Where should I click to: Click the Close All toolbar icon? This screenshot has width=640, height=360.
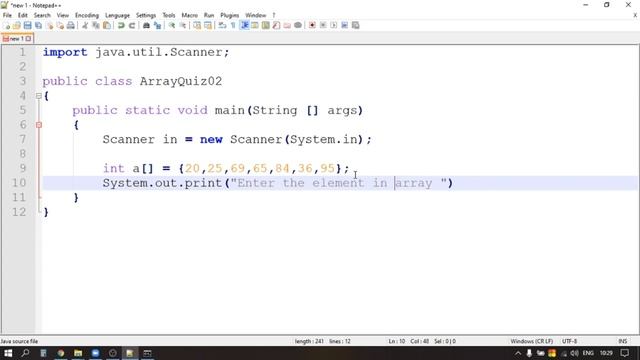(x=60, y=25)
